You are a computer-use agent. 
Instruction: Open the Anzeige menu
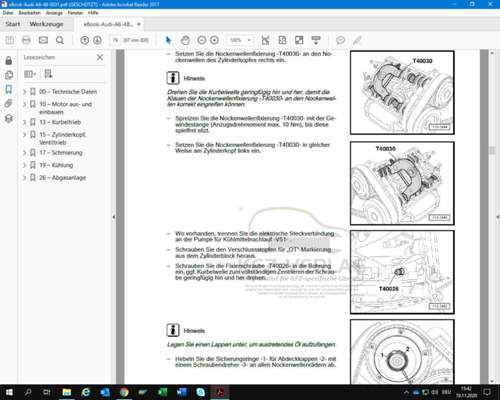tap(54, 13)
